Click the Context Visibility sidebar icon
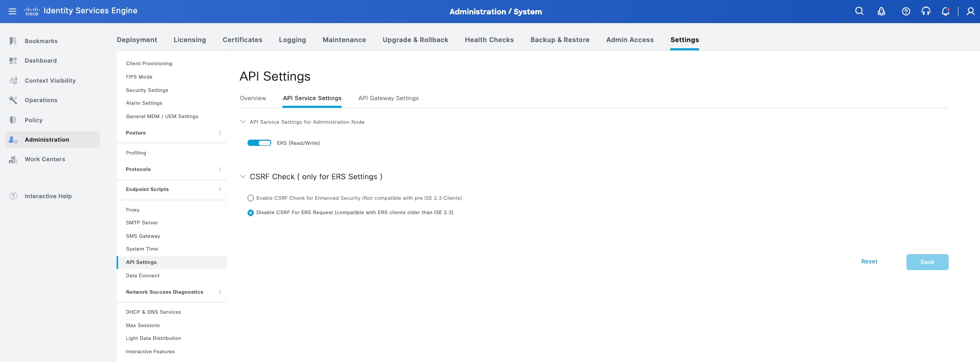Image resolution: width=980 pixels, height=362 pixels. [13, 81]
